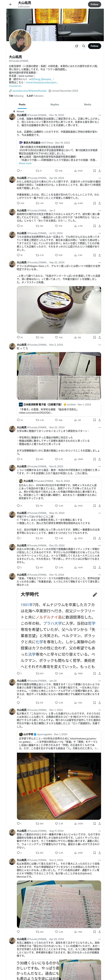Share the Jul 21, 2024 post
Image resolution: width=110 pixels, height=980 pixels.
[x=99, y=255]
